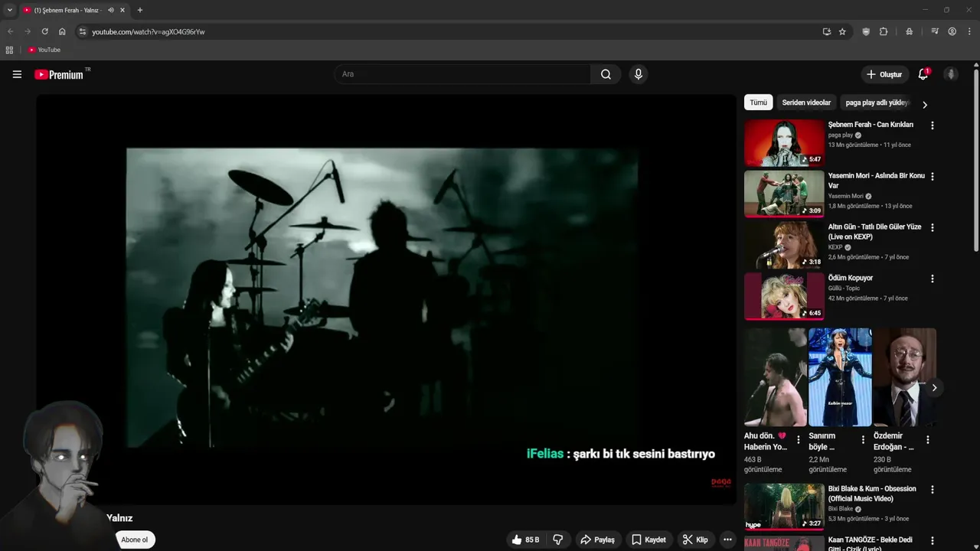Image resolution: width=980 pixels, height=551 pixels.
Task: Open the YouTube hamburger guide menu
Action: (x=17, y=74)
